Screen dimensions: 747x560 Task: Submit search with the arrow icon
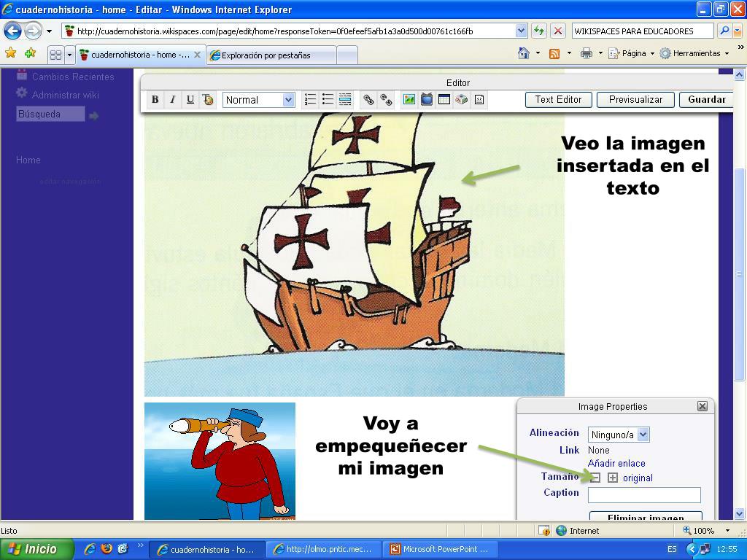94,115
